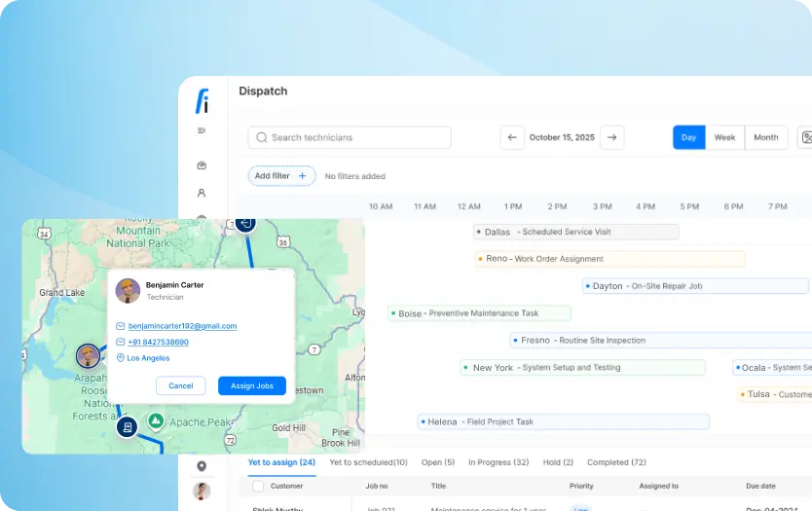Open the user avatar at sidebar bottom
Screen dimensions: 812x511
202,491
